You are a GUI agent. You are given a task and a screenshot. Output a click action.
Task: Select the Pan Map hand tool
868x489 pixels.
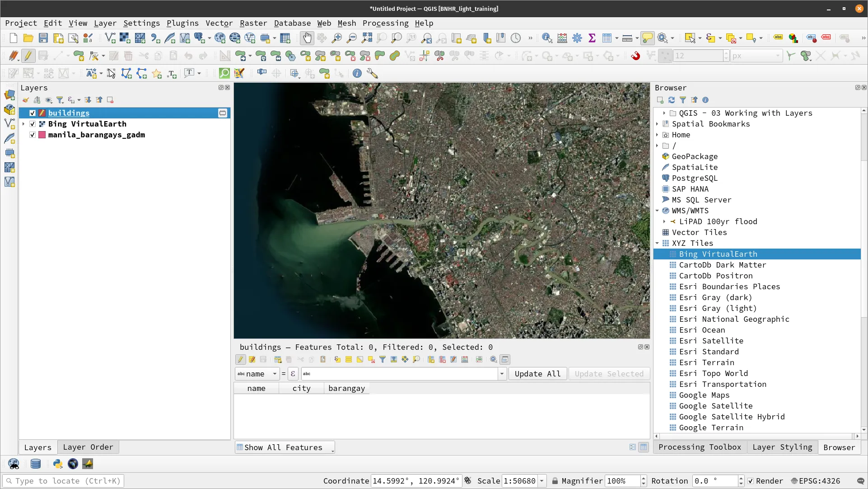307,38
